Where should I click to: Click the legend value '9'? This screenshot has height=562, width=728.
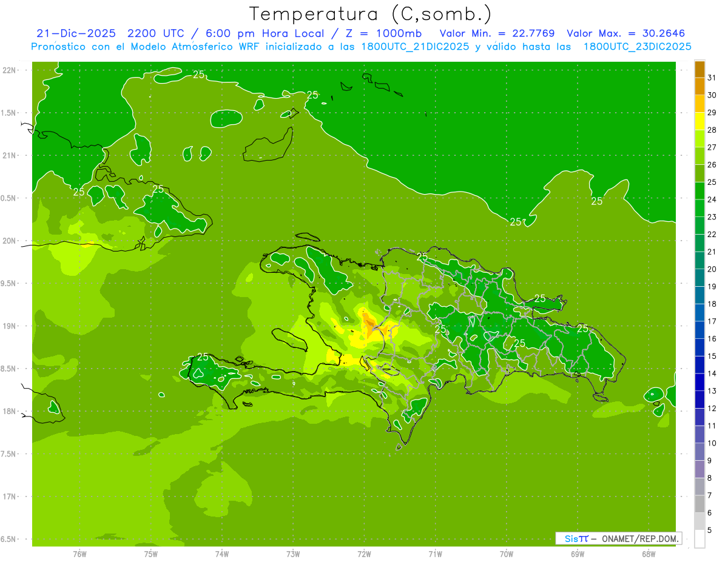point(710,461)
